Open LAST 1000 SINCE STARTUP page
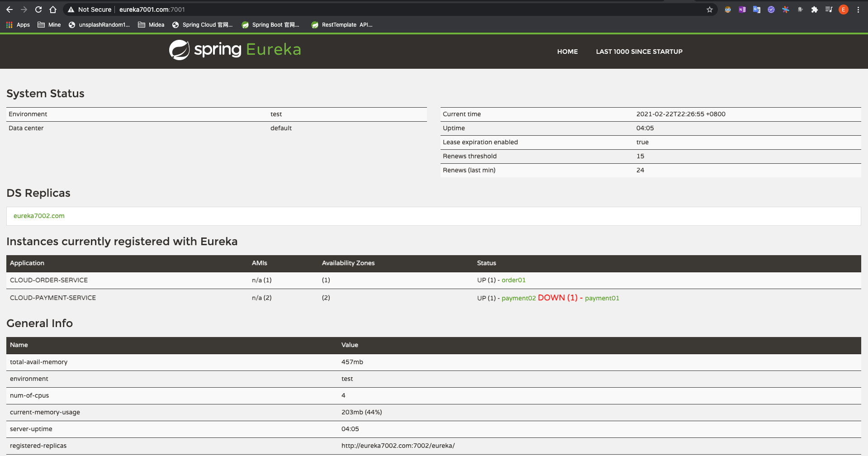 click(x=639, y=52)
